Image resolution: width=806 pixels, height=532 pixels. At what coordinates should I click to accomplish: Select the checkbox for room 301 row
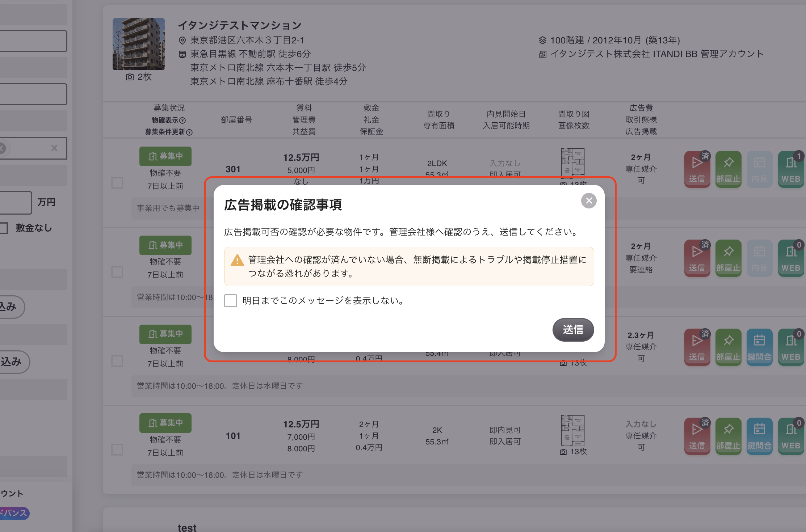117,183
